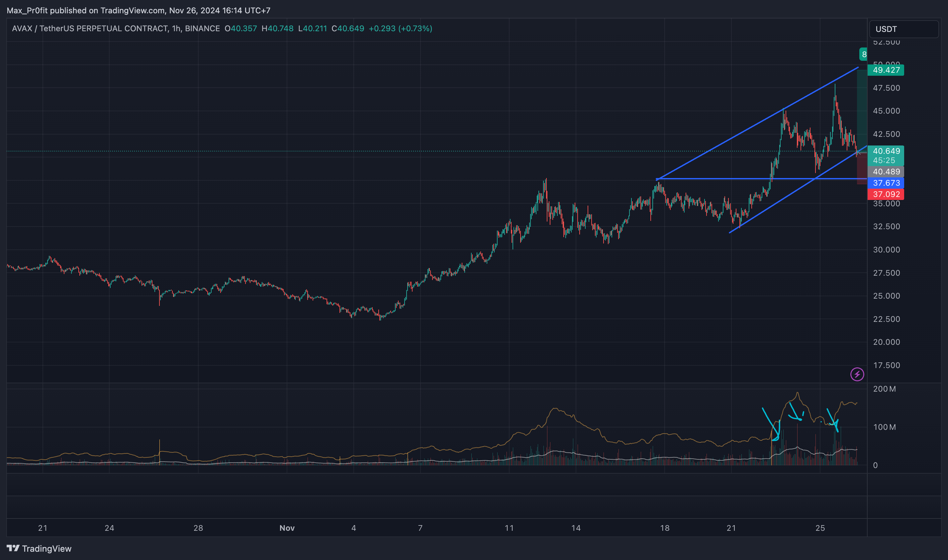948x560 pixels.
Task: Click the TradingView logo at bottom left
Action: pyautogui.click(x=39, y=548)
